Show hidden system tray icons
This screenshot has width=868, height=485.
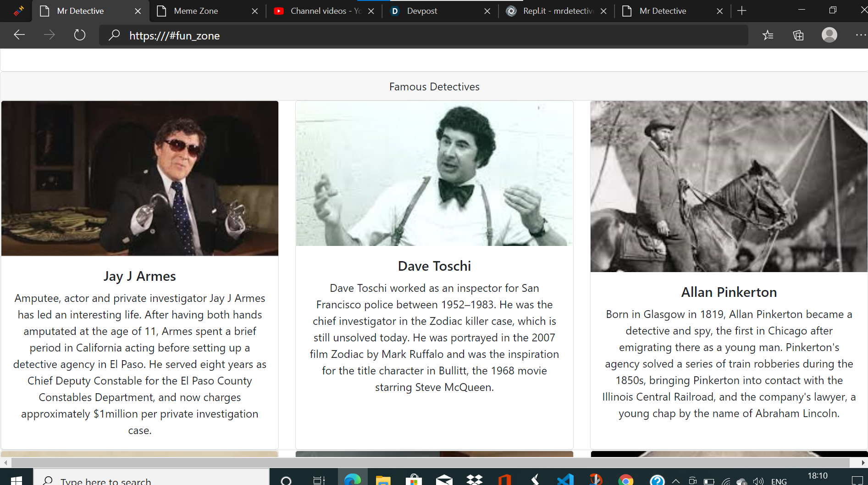click(x=676, y=481)
